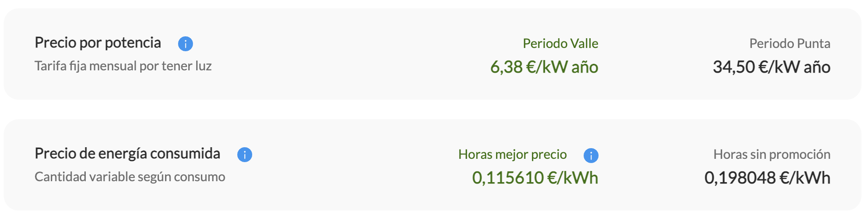Click the white gap between the two cards

[x=433, y=109]
